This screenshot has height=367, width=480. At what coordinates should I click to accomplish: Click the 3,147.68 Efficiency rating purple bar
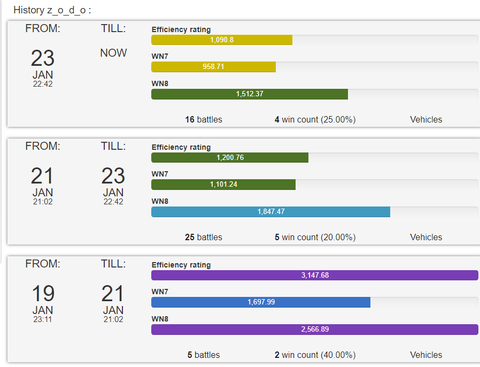[315, 275]
